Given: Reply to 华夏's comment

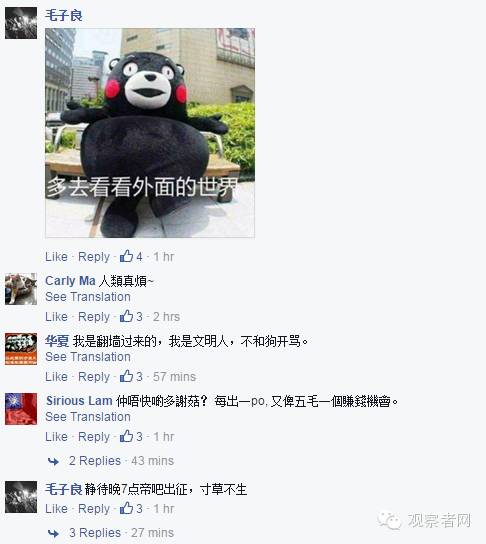Looking at the screenshot, I should click(94, 377).
